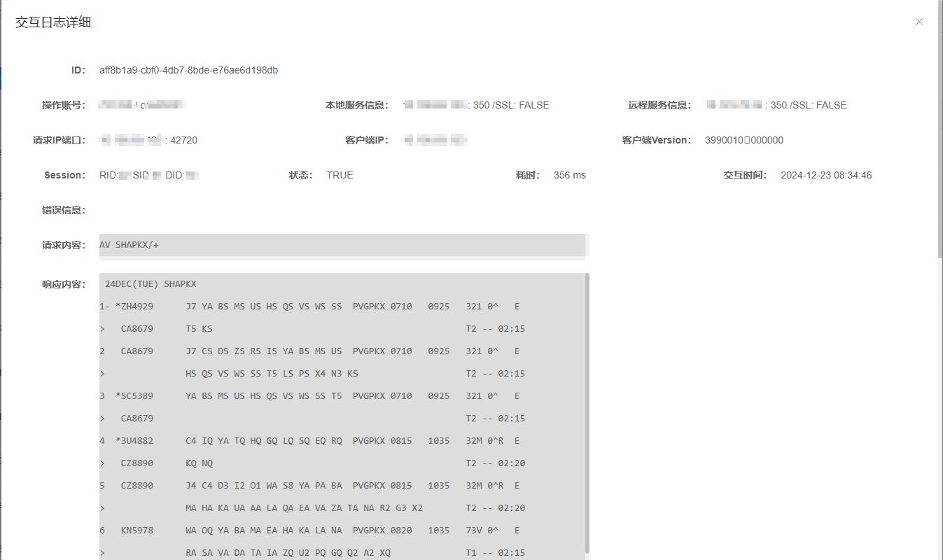Click flight *ZH4929 in the response
The width and height of the screenshot is (943, 560).
pyautogui.click(x=134, y=307)
